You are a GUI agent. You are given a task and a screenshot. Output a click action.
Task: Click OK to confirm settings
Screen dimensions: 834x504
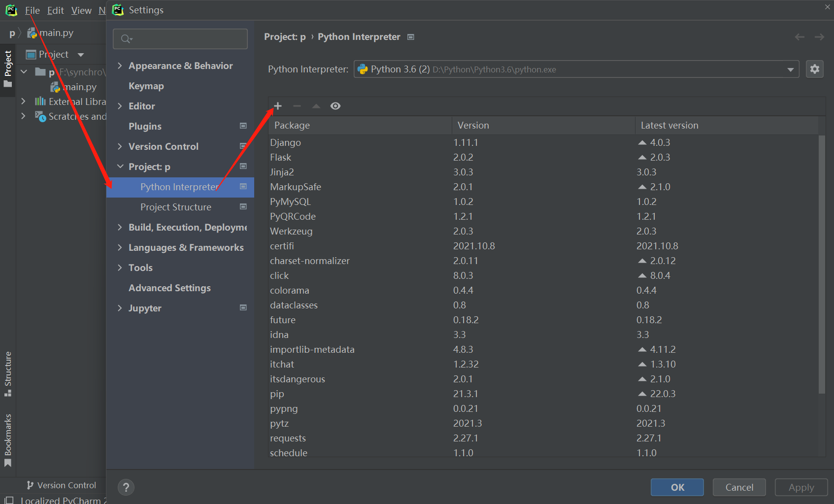(x=677, y=487)
